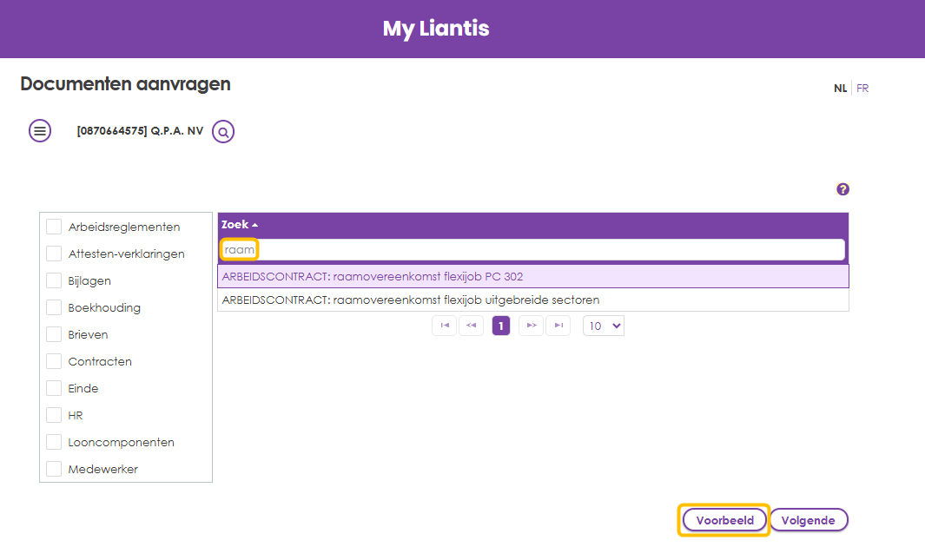Select current page number 1
Screen dimensions: 925x560
click(x=501, y=326)
